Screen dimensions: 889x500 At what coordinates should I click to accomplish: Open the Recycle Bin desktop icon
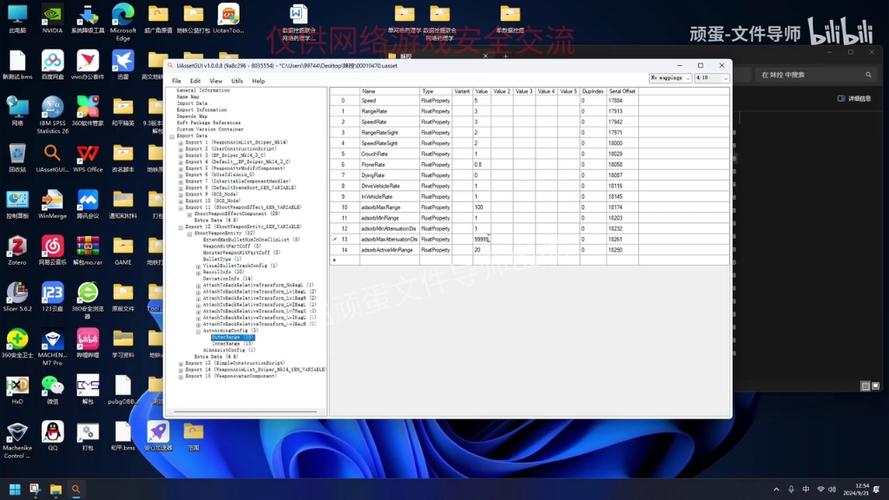17,158
